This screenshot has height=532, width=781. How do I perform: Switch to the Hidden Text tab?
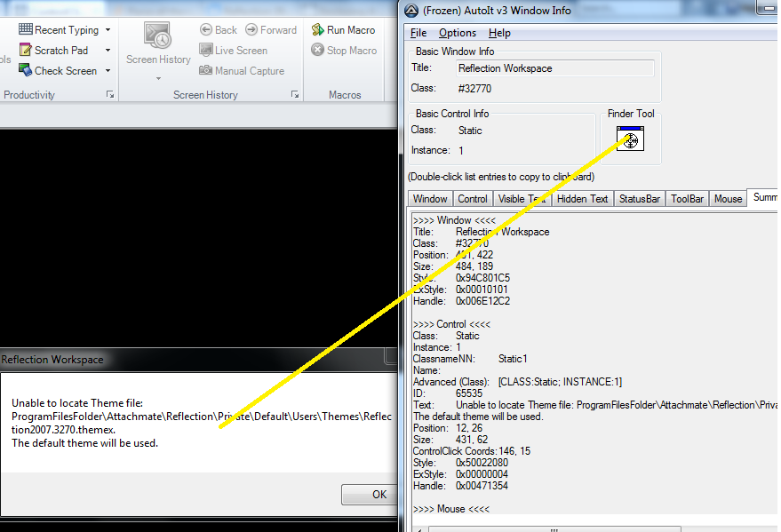click(x=582, y=199)
